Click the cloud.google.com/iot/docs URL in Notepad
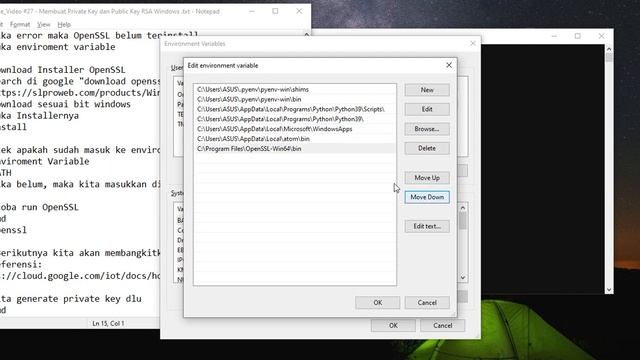The image size is (640, 360). 80,276
